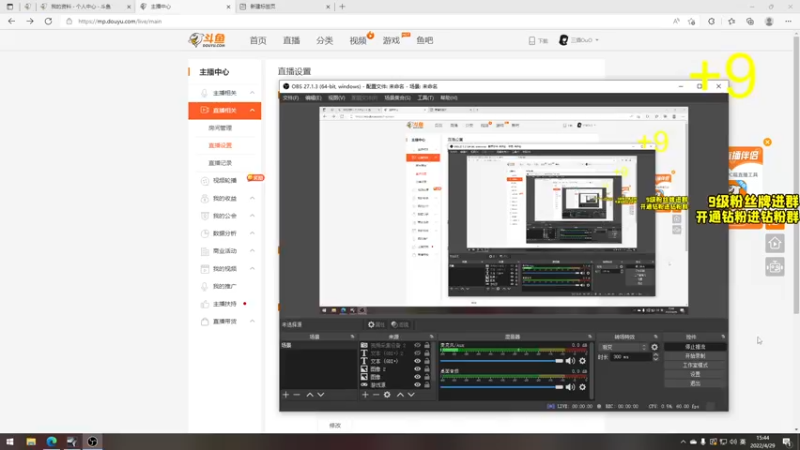Image resolution: width=800 pixels, height=450 pixels.
Task: Remove selected source with sources minus icon
Action: pos(376,395)
